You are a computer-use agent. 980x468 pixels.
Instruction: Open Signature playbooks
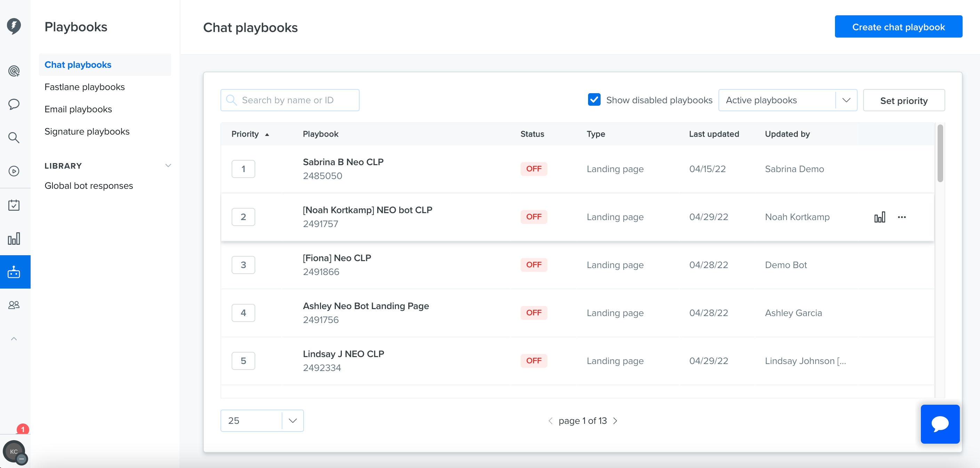coord(87,131)
